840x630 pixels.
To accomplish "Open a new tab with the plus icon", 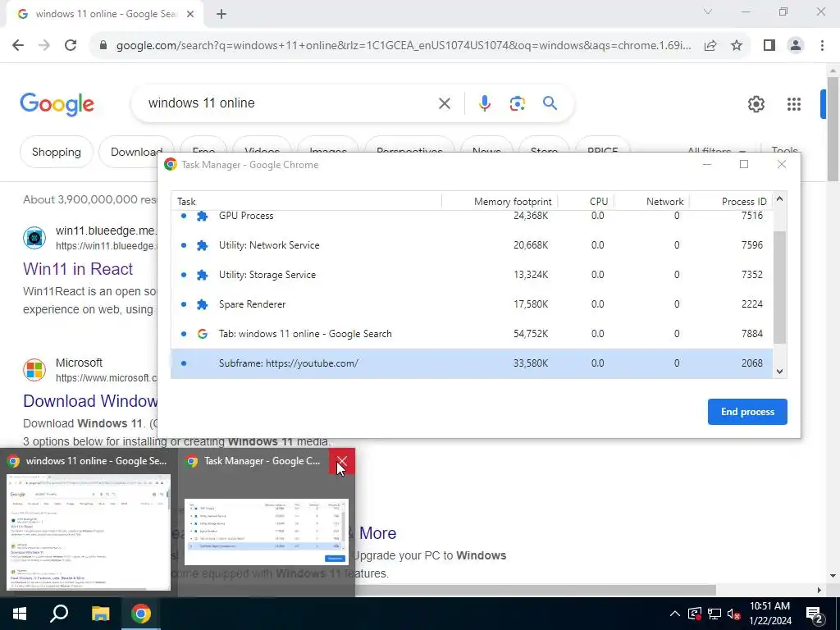I will [x=221, y=15].
